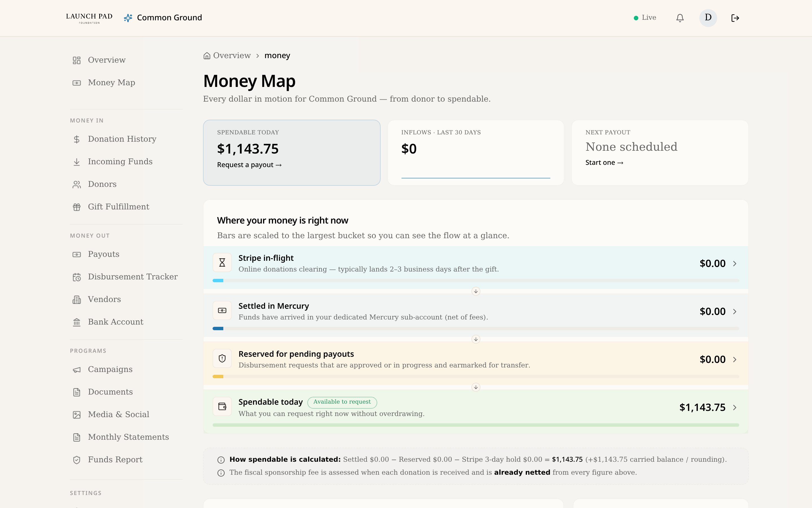
Task: Click down arrow below Stripe in-flight
Action: [476, 291]
